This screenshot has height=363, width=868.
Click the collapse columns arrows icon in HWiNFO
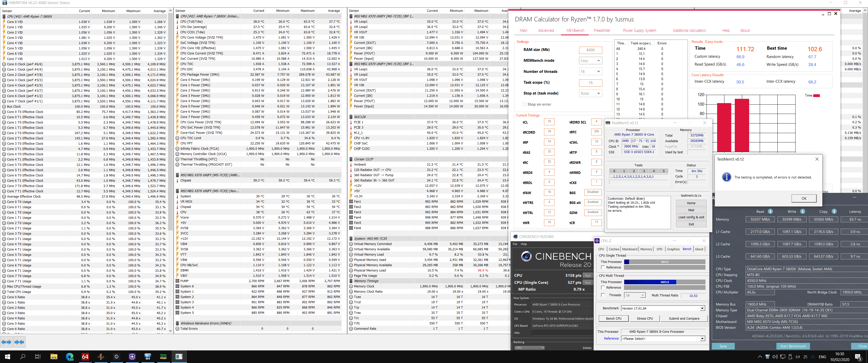coord(19,342)
